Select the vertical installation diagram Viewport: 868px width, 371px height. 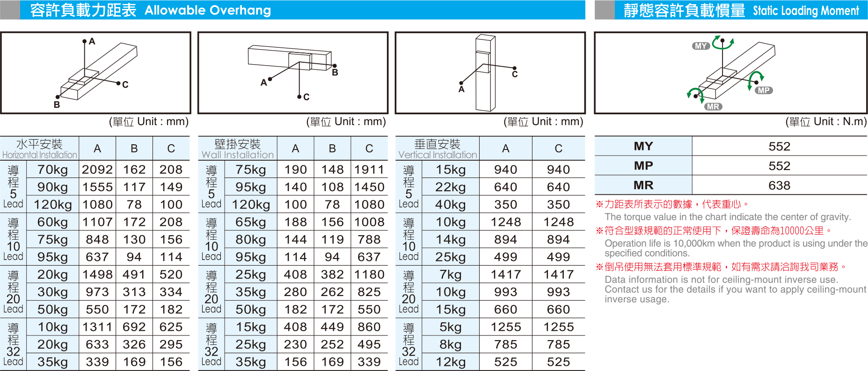pos(490,73)
